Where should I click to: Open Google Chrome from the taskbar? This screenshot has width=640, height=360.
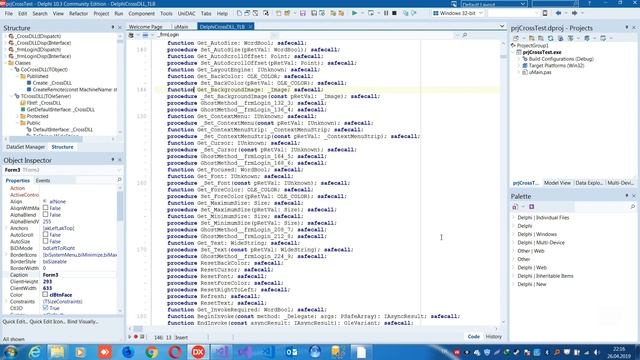click(x=151, y=352)
